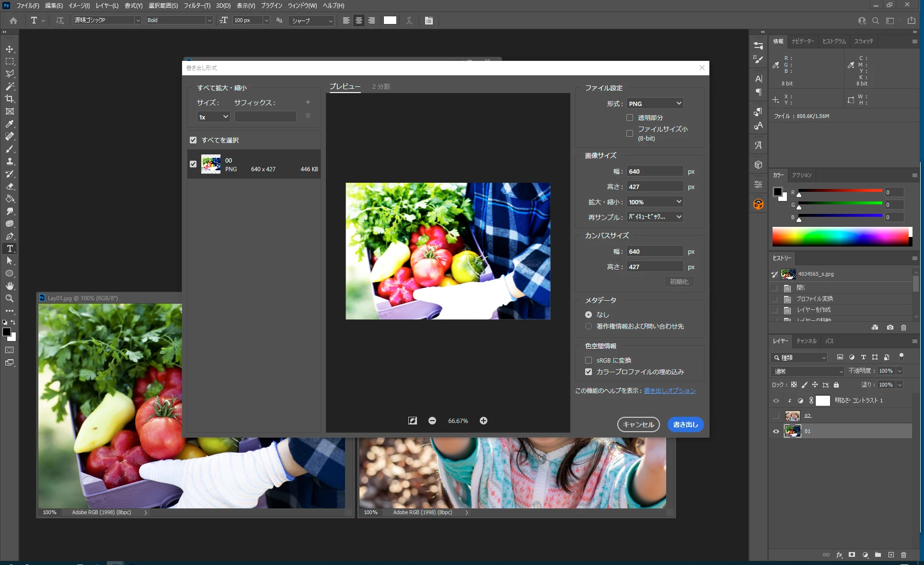Viewport: 924px width, 565px height.
Task: Expand the 1x size dropdown
Action: coord(213,117)
